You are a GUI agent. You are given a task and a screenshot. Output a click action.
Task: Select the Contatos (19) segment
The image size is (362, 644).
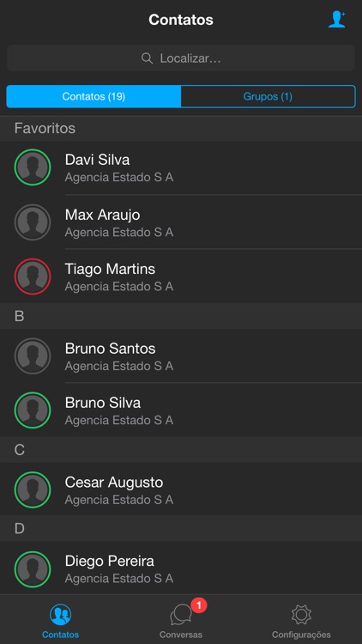point(94,96)
